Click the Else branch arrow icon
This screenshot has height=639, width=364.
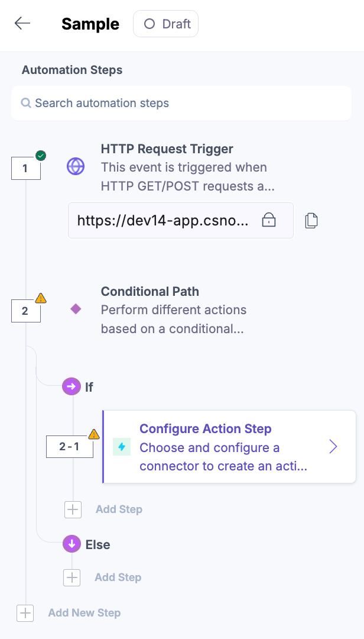[x=71, y=544]
